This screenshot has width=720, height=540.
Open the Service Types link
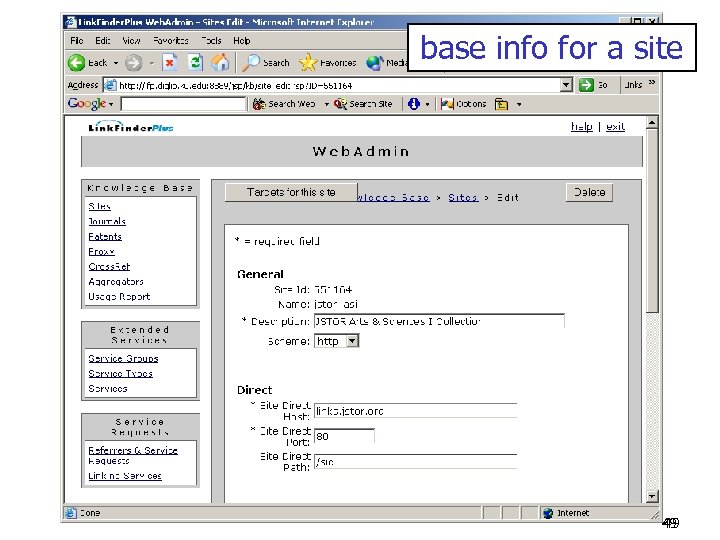[120, 373]
